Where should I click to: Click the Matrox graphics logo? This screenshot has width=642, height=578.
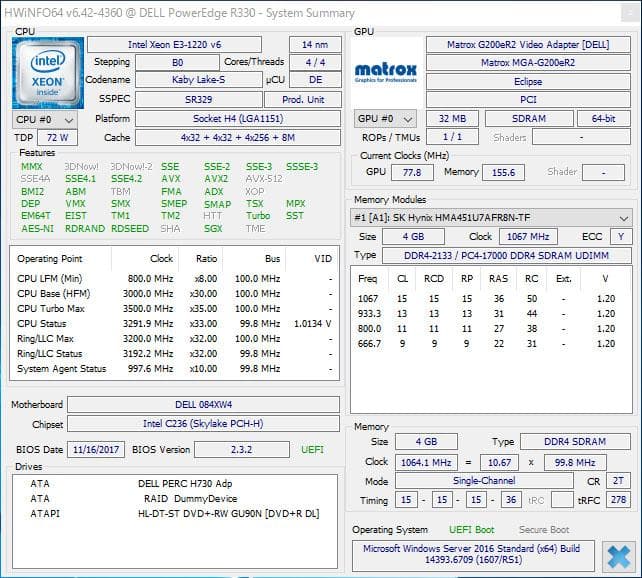click(386, 73)
